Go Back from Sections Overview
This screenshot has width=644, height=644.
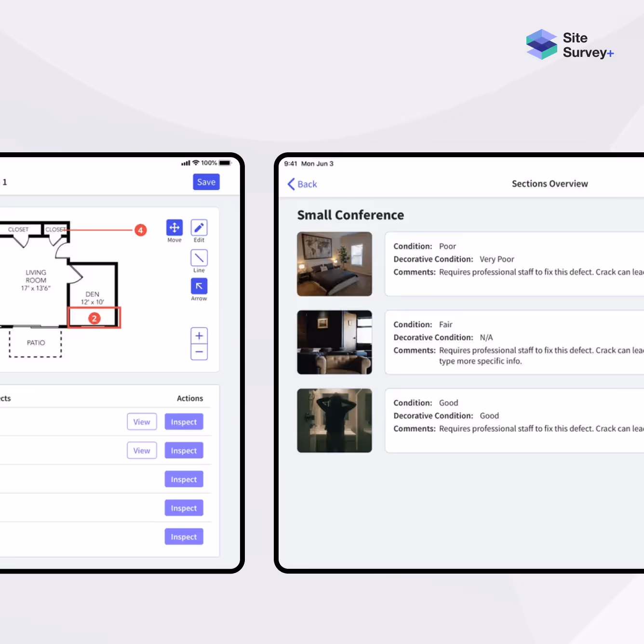[302, 184]
